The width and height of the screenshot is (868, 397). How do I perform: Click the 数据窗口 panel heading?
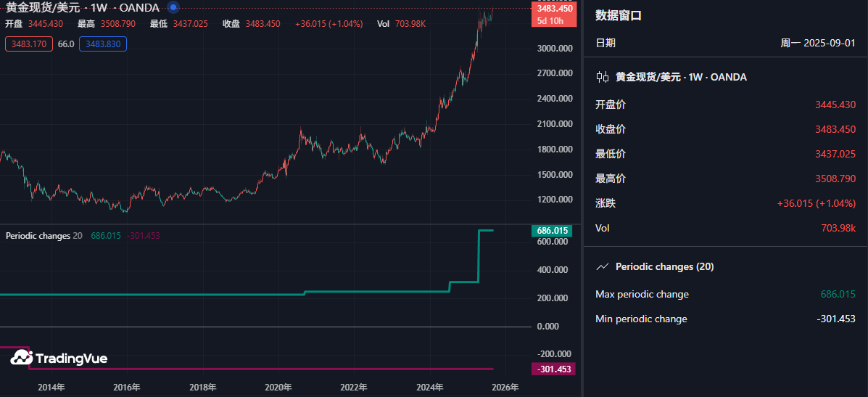click(x=619, y=15)
